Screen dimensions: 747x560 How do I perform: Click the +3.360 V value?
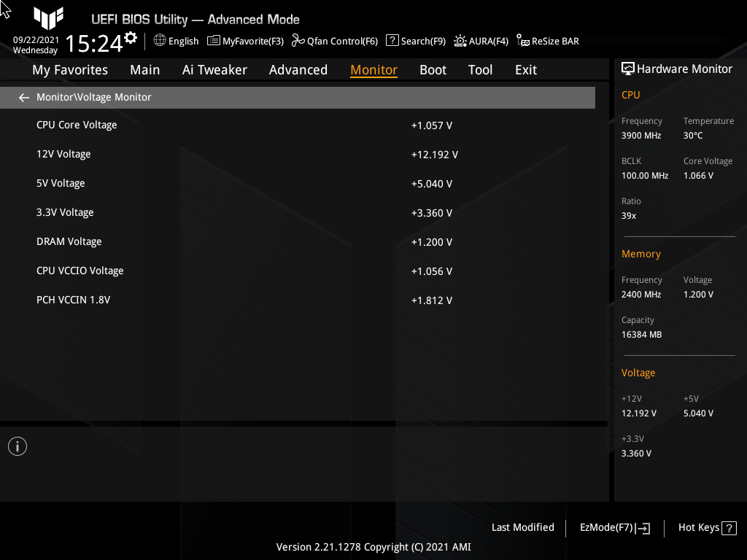point(432,213)
